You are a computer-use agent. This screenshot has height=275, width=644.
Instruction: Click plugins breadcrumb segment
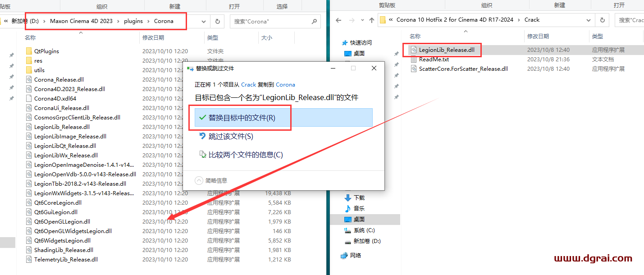[133, 21]
